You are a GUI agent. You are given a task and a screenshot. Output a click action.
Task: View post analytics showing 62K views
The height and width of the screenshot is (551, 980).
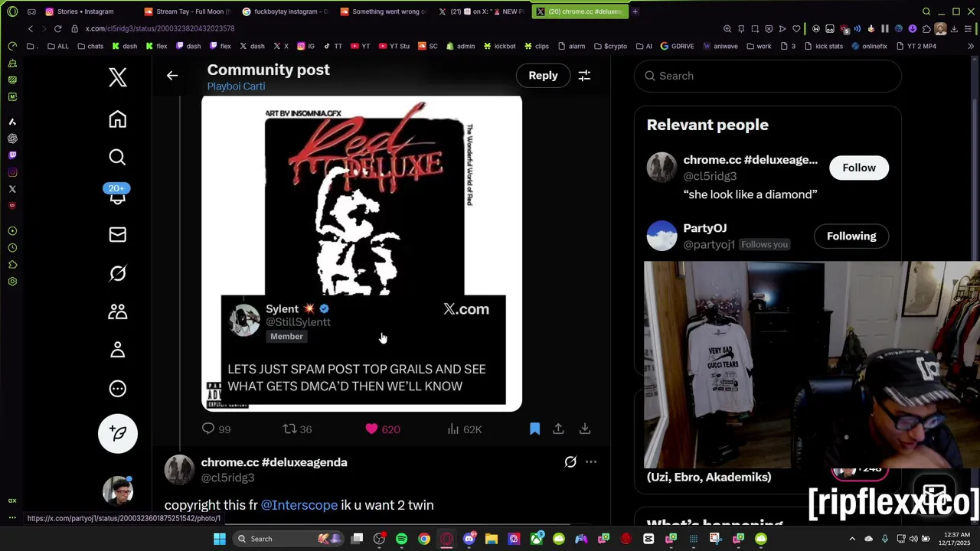point(465,429)
